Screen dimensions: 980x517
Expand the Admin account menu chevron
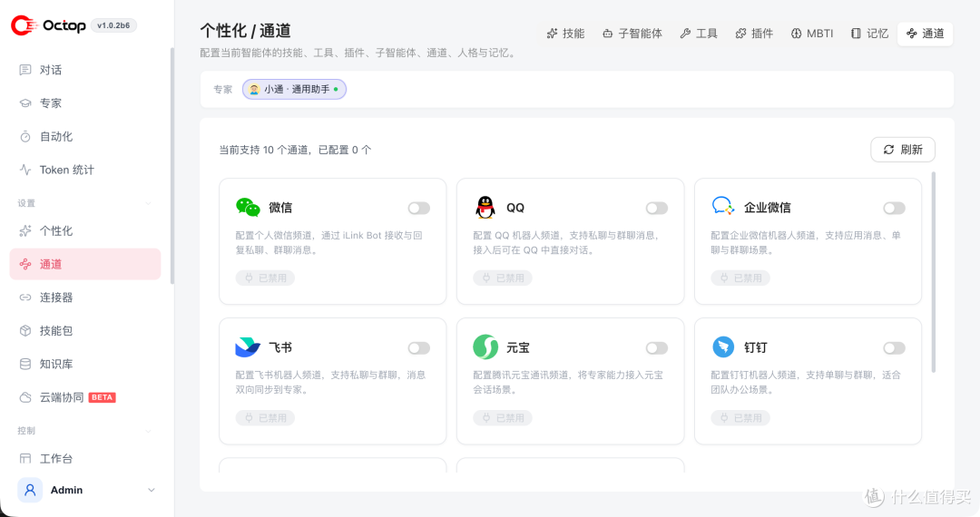click(152, 490)
